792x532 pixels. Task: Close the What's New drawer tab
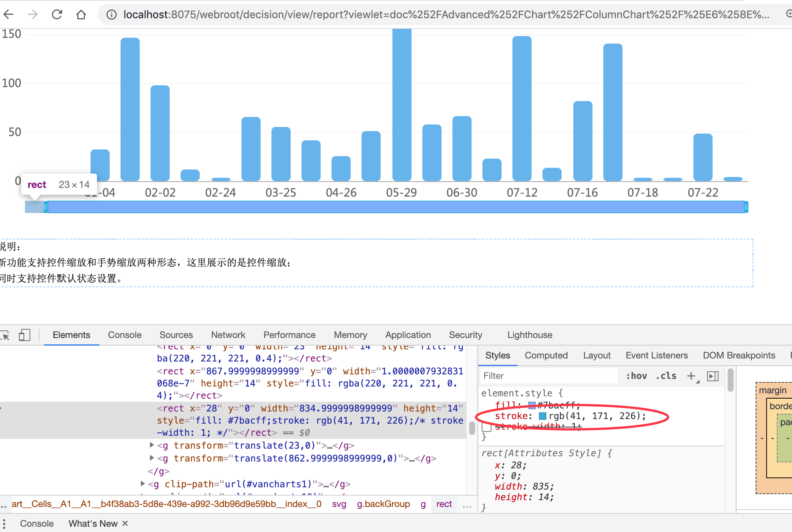point(125,523)
